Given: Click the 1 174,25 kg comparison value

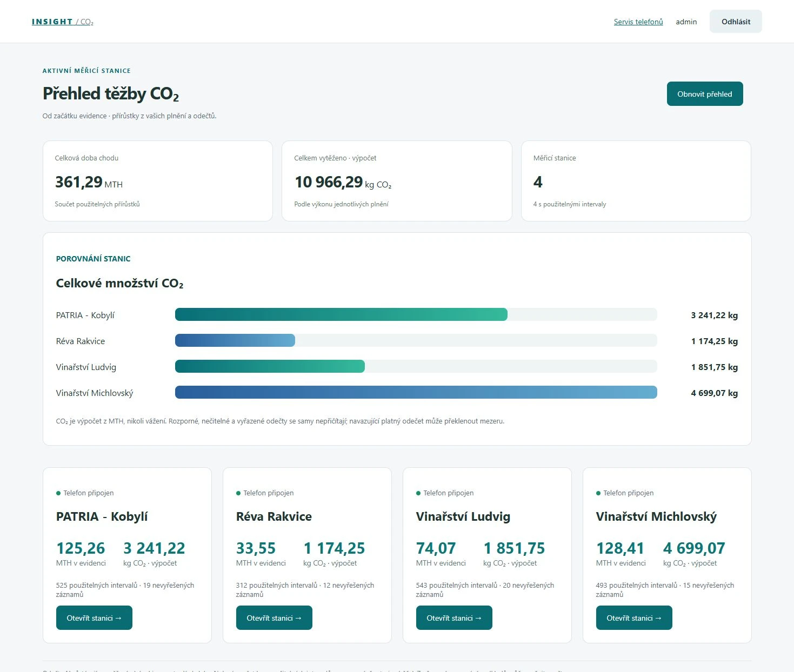Looking at the screenshot, I should tap(714, 341).
